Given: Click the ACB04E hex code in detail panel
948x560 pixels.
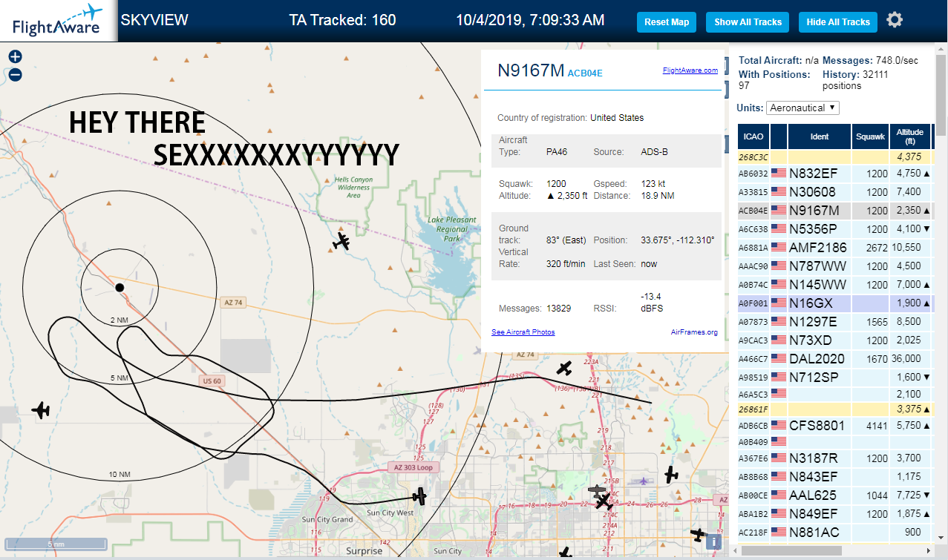Looking at the screenshot, I should tap(585, 73).
